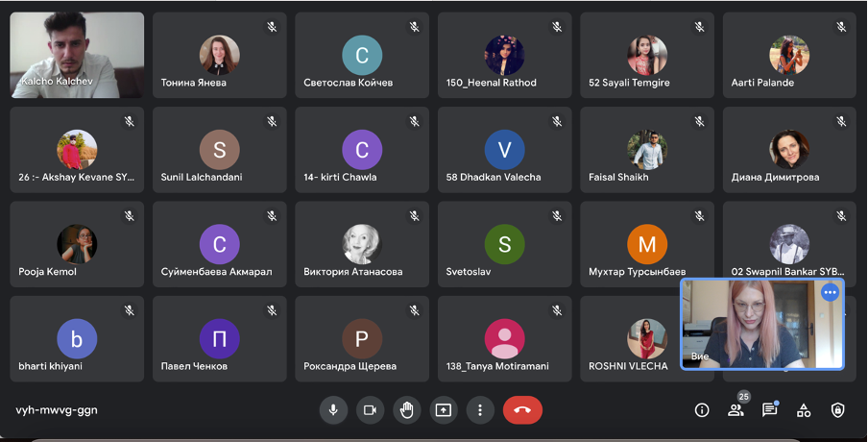Click muted mic icon on Aarti Palande tile
This screenshot has width=868, height=442.
[841, 27]
